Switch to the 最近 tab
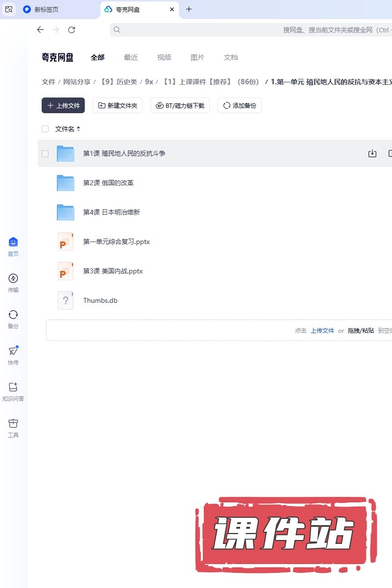This screenshot has height=588, width=392. pos(131,57)
